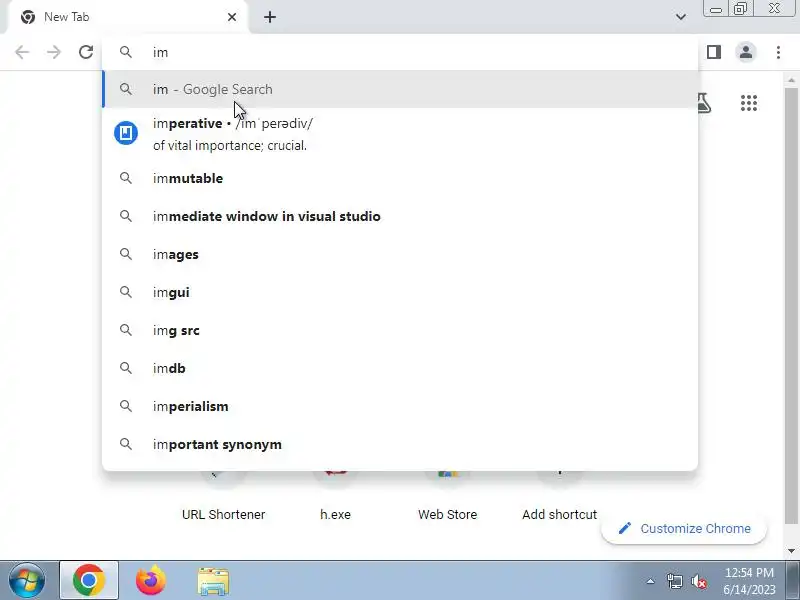Choose the 'immutable' suggestion
The width and height of the screenshot is (800, 600).
400,178
